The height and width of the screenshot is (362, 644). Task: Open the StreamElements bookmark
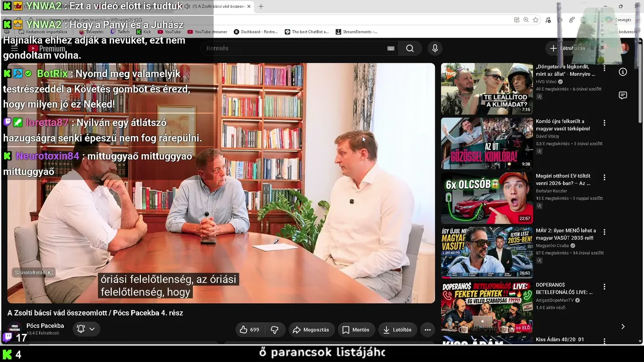pyautogui.click(x=356, y=32)
